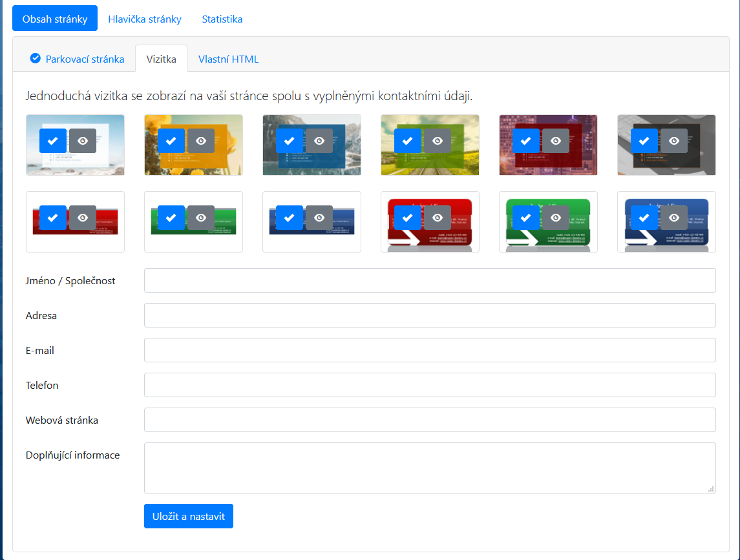Preview the blue arrow card template
This screenshot has height=560, width=740.
coord(674,218)
